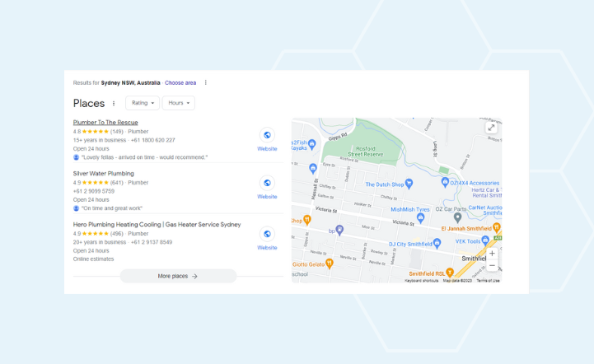Viewport: 594px width, 364px height.
Task: Open the map Terms of Use link
Action: [x=488, y=281]
